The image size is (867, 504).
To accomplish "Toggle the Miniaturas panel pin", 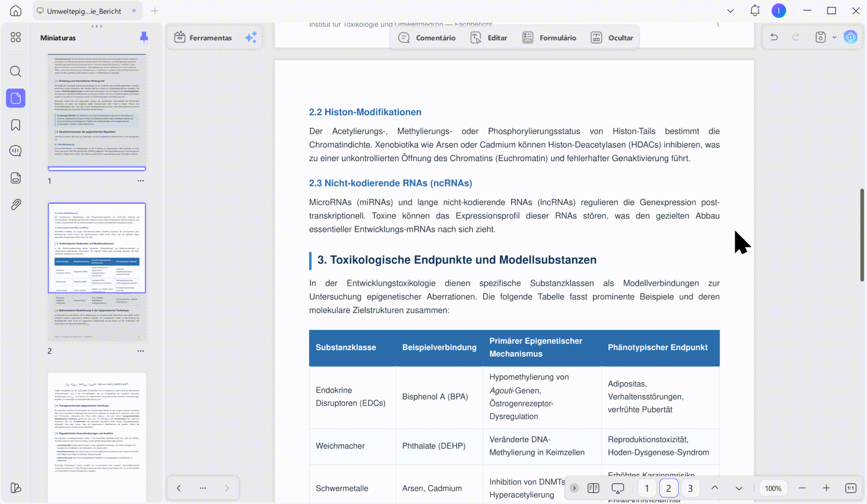I will (144, 38).
